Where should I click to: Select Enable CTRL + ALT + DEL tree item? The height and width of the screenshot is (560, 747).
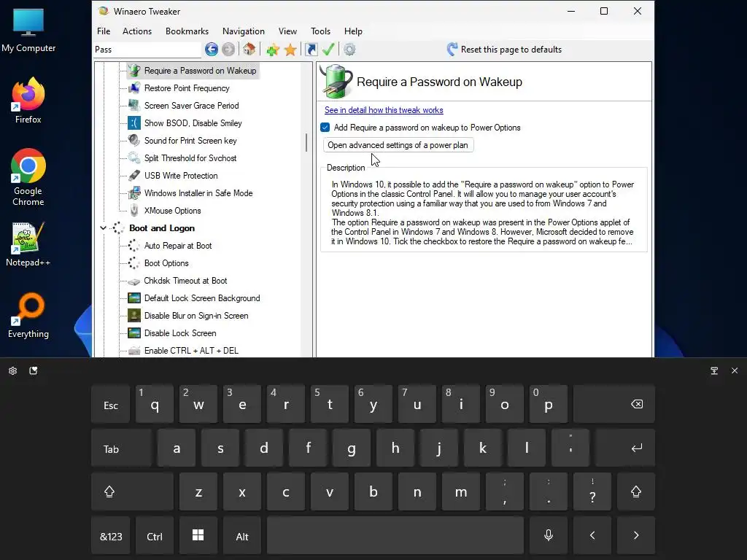tap(191, 351)
